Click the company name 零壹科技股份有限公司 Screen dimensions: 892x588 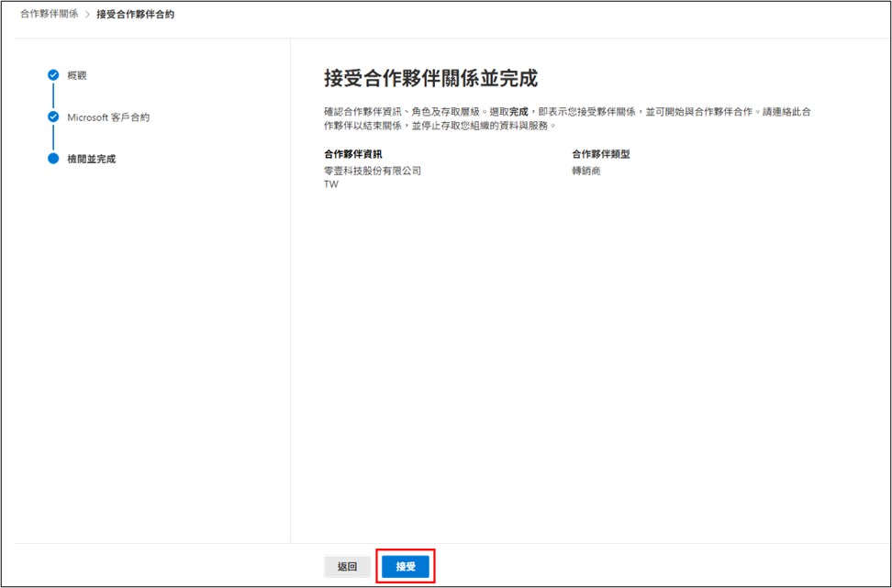click(374, 170)
